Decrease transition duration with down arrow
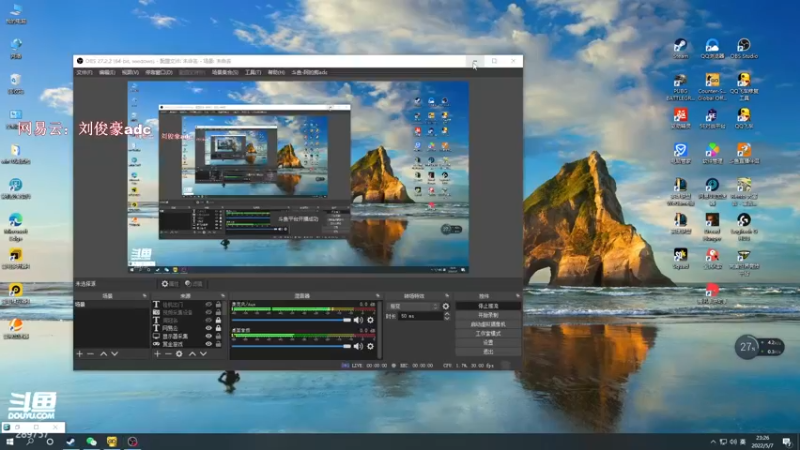This screenshot has width=800, height=450. click(x=447, y=318)
